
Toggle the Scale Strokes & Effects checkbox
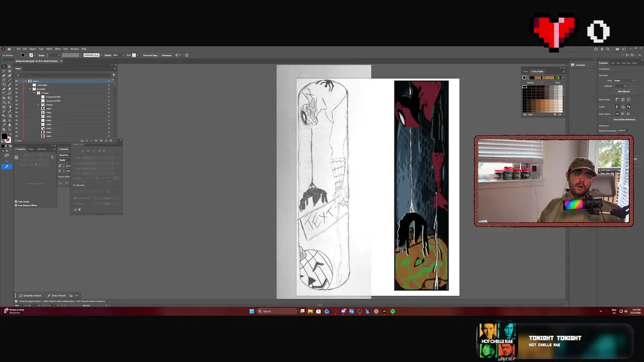[16, 205]
